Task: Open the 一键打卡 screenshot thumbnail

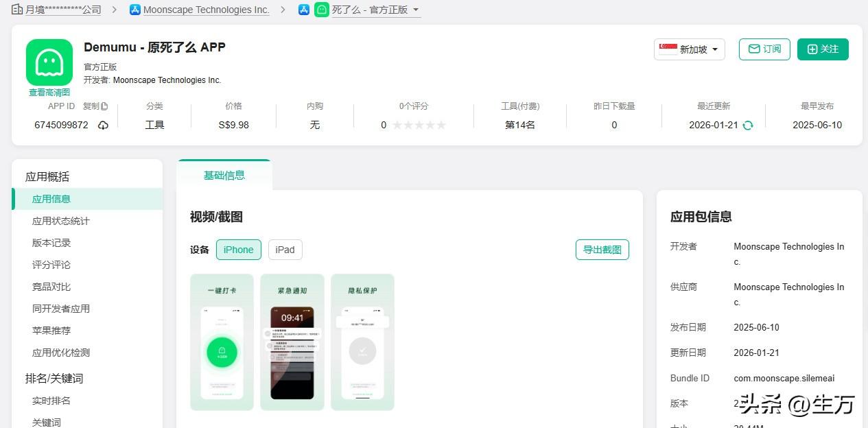Action: pyautogui.click(x=222, y=342)
